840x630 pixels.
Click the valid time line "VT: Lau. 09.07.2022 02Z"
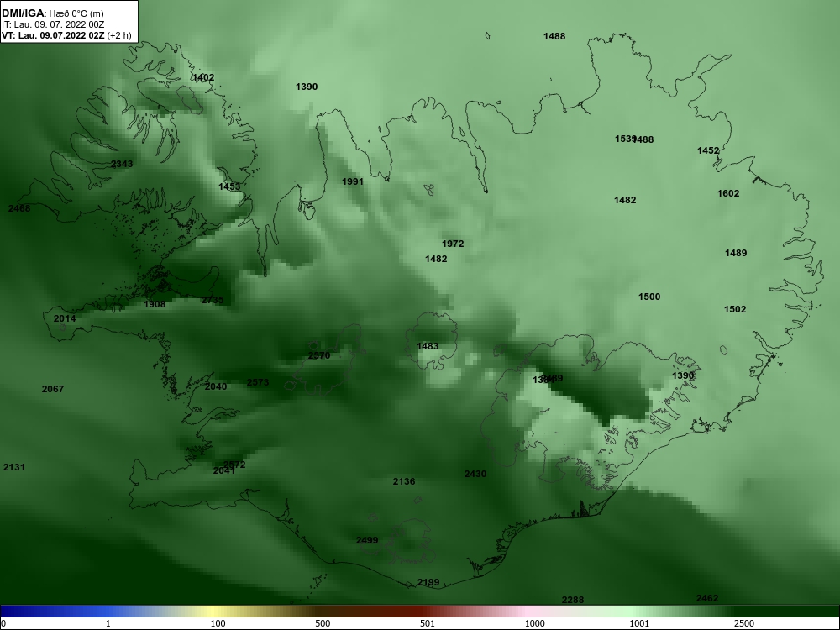click(x=53, y=35)
